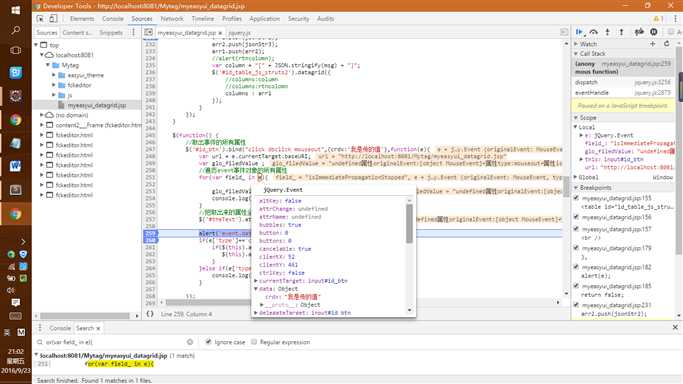This screenshot has width=683, height=384.
Task: Toggle pause on exceptions icon
Action: tap(654, 32)
